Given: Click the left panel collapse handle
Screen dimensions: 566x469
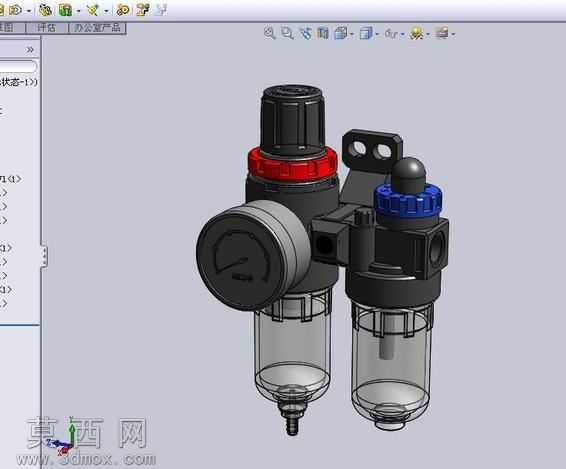Looking at the screenshot, I should (44, 256).
